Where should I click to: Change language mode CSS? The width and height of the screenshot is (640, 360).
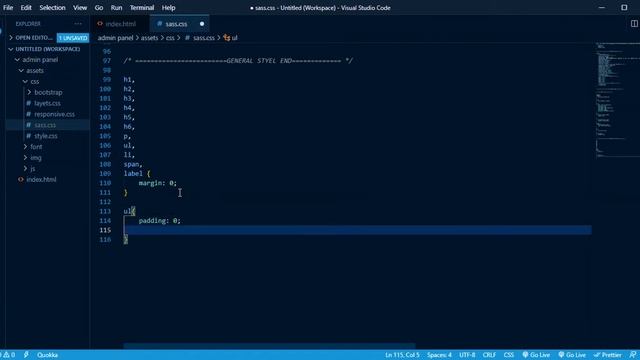click(x=509, y=355)
